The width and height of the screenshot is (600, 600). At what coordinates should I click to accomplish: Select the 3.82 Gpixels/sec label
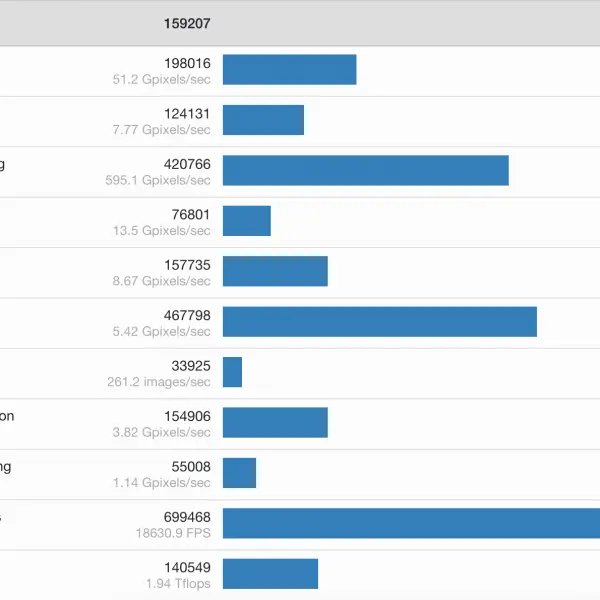[161, 432]
